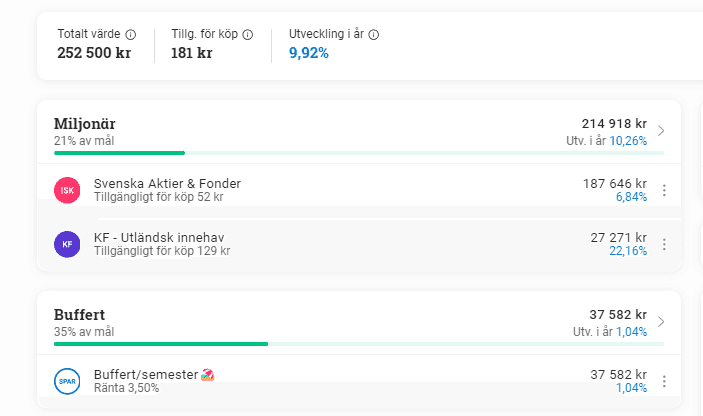The width and height of the screenshot is (703, 416).
Task: Expand the Miljonär goal chevron
Action: click(661, 131)
